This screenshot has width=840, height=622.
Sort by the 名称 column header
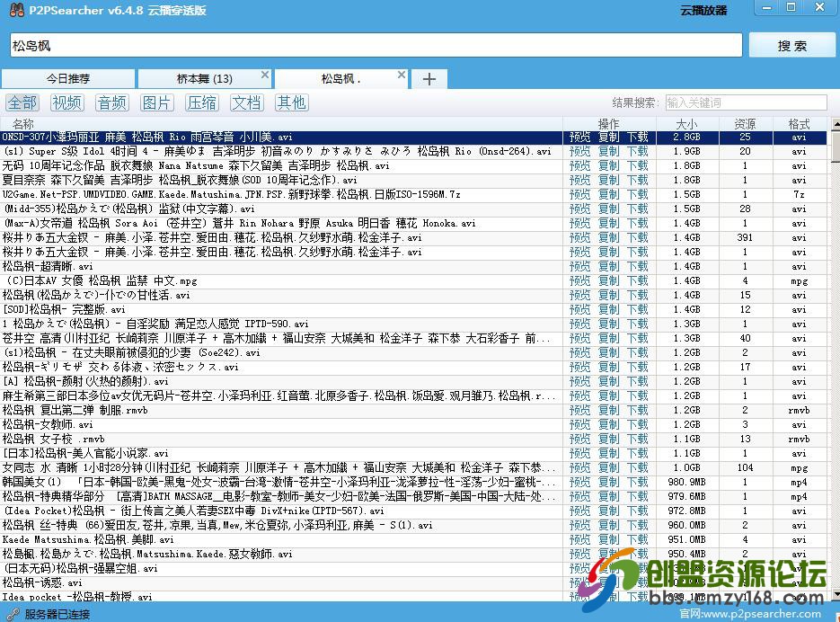coord(281,124)
